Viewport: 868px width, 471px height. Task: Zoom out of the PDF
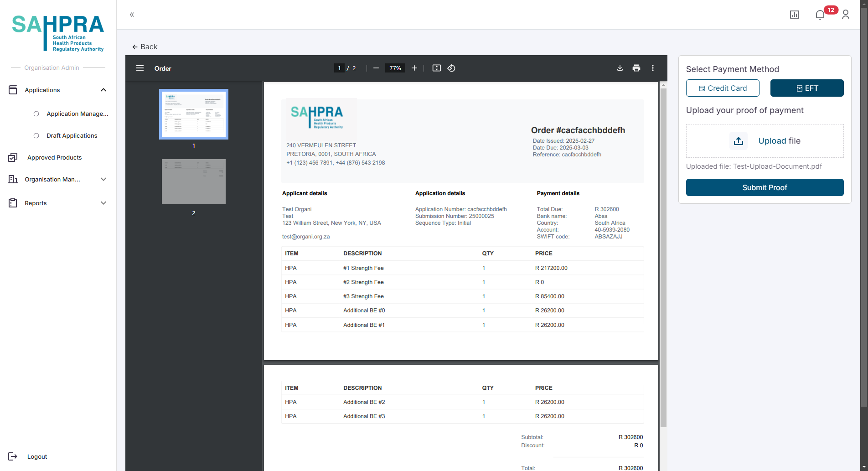(x=376, y=68)
